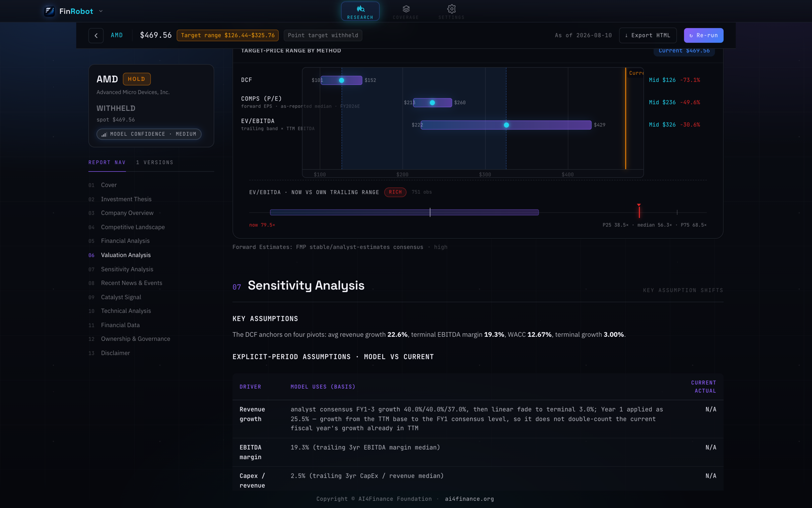
Task: Click the COMPS (P/E) range midpoint dot
Action: tap(432, 103)
